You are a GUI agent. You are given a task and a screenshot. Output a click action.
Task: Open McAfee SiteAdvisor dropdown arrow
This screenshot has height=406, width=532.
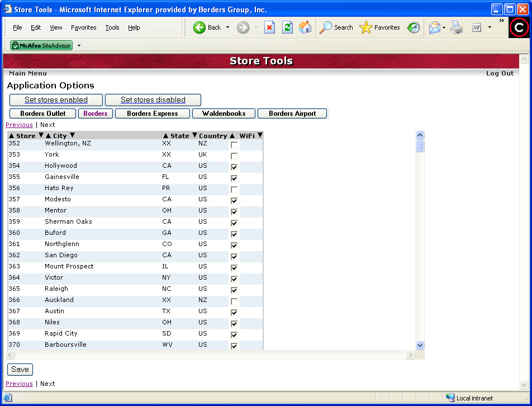pyautogui.click(x=79, y=45)
